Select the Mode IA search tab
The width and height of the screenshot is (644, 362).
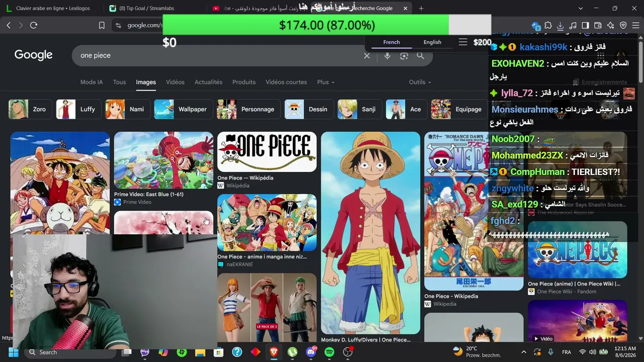[92, 82]
